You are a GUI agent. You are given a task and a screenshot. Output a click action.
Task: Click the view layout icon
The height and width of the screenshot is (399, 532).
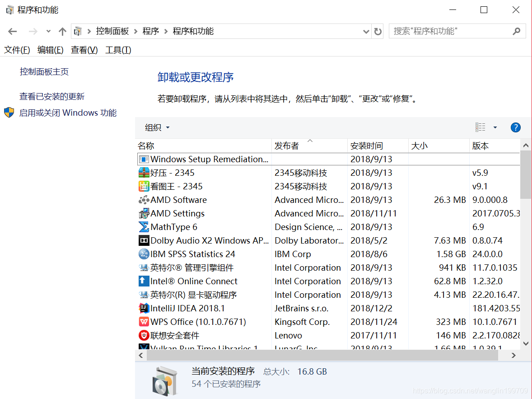click(480, 127)
